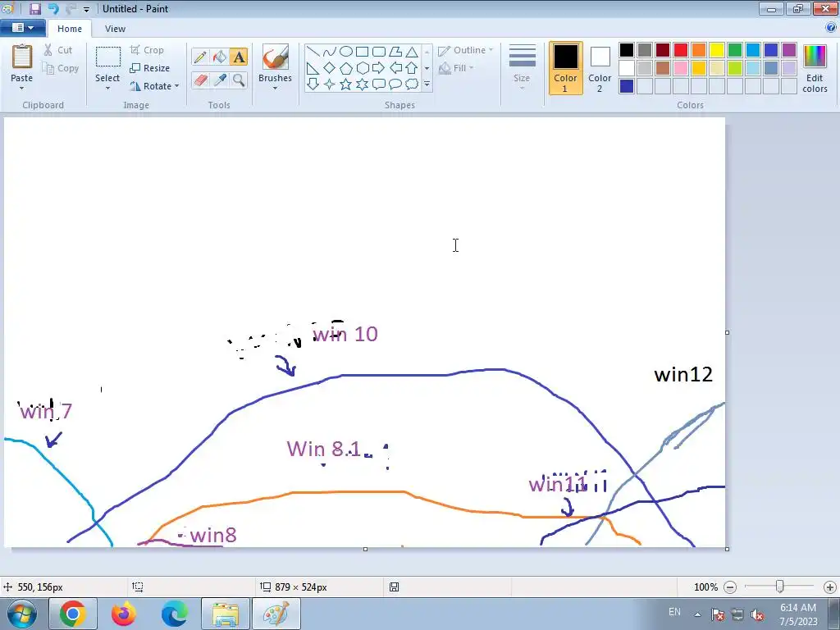
Task: Undo the last action in title bar
Action: pos(53,8)
